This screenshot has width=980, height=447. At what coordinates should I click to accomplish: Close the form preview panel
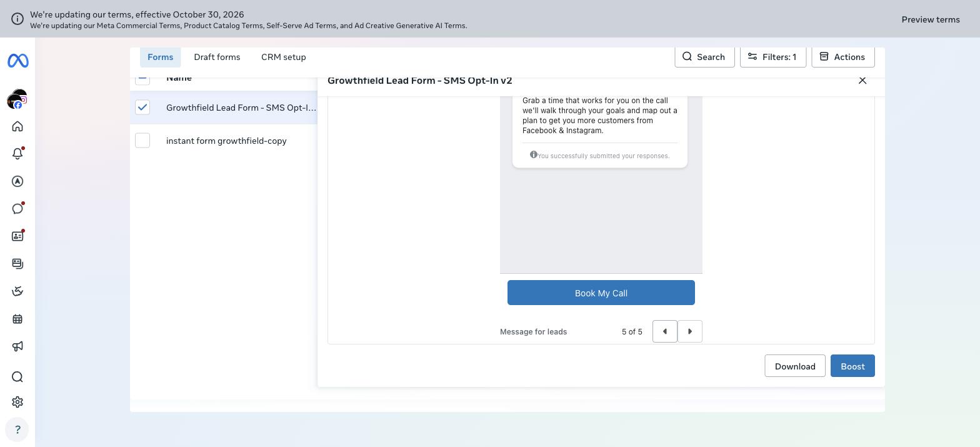pyautogui.click(x=862, y=80)
